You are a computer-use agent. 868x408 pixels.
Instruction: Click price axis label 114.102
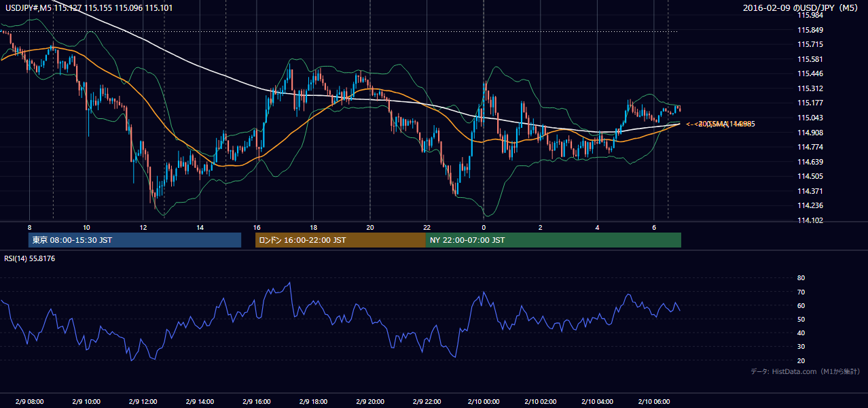[x=810, y=220]
